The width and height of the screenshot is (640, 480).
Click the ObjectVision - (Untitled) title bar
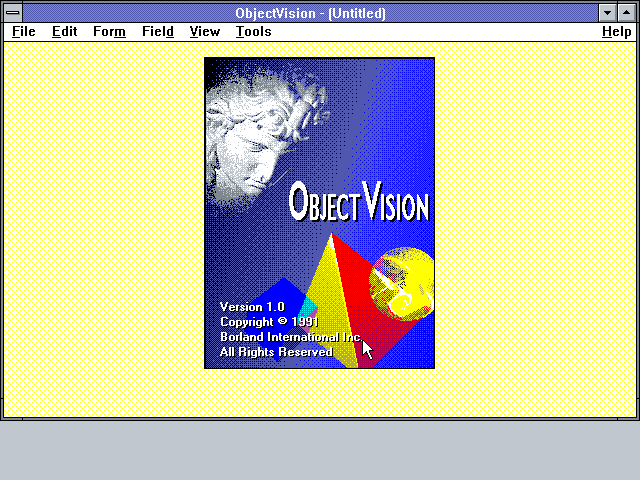click(x=310, y=13)
